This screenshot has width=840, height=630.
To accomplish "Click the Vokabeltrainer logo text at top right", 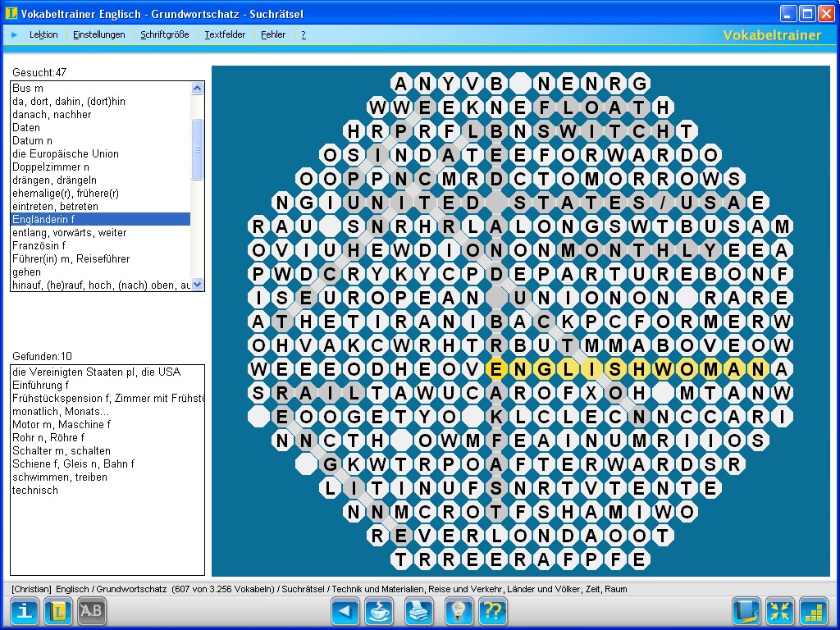I will (x=772, y=35).
